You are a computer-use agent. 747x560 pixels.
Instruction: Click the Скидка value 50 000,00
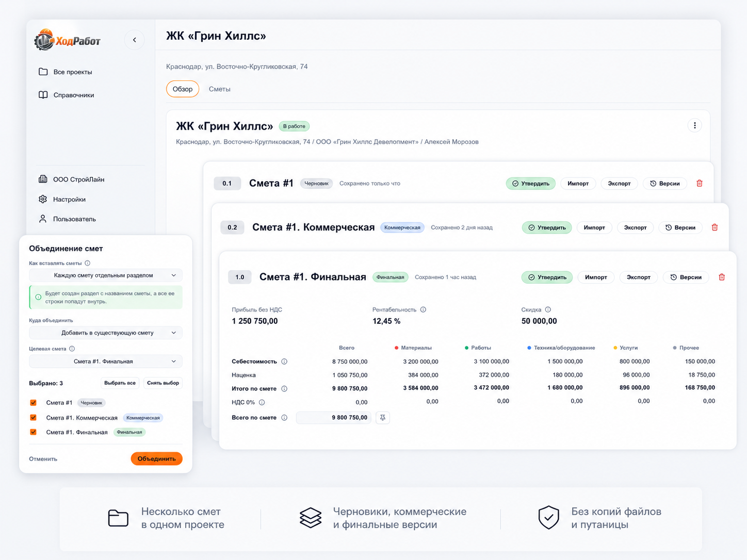tap(539, 321)
